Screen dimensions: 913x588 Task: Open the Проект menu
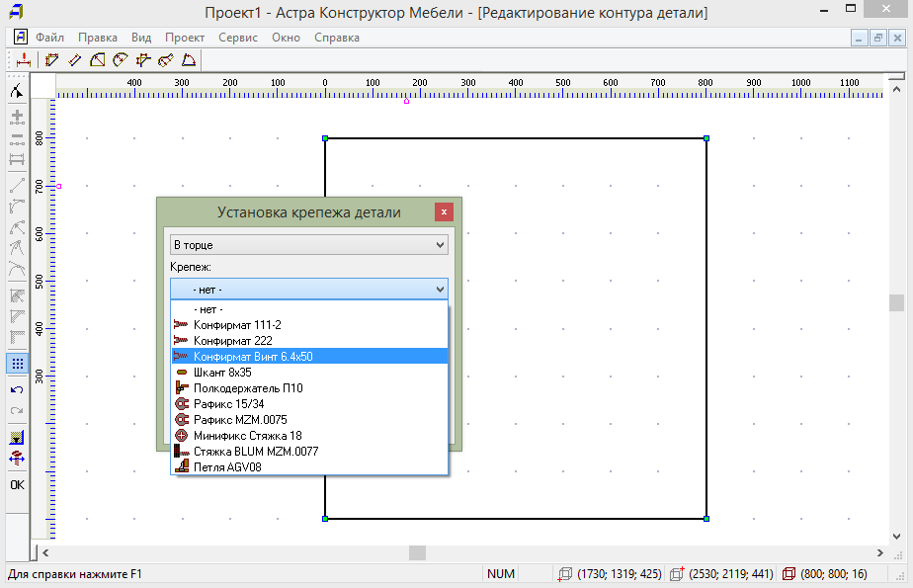coord(185,38)
